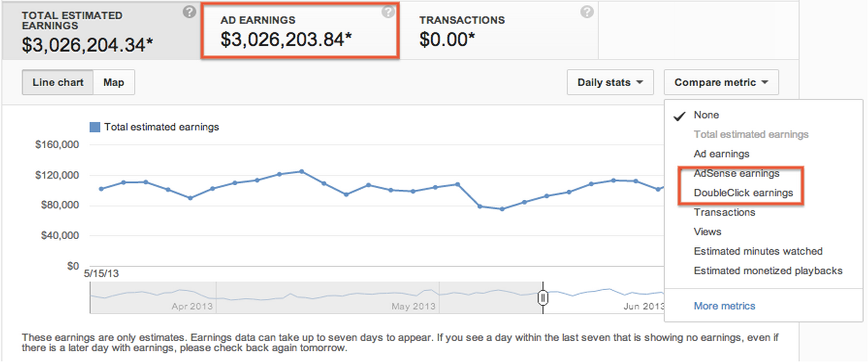
Task: Open the Transactions help tooltip icon
Action: pos(587,11)
